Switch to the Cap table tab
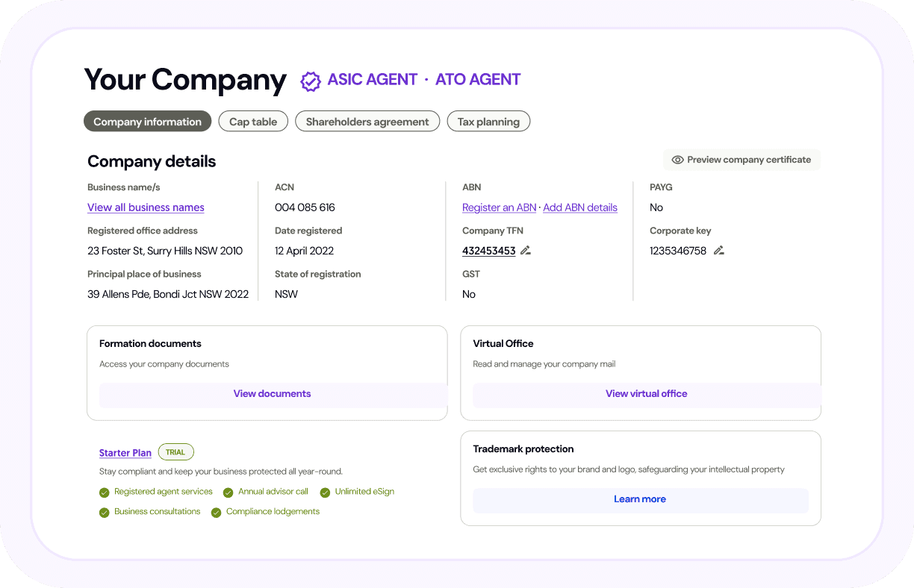 point(253,122)
